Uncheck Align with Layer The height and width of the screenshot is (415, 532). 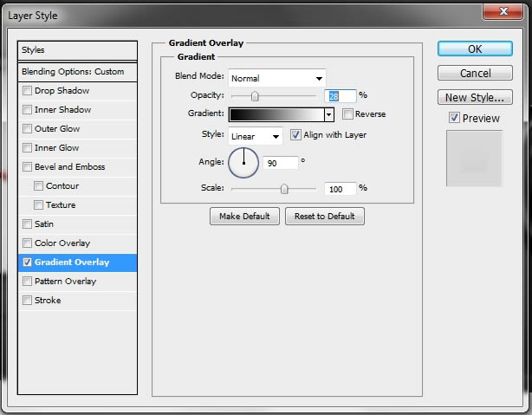click(x=295, y=135)
